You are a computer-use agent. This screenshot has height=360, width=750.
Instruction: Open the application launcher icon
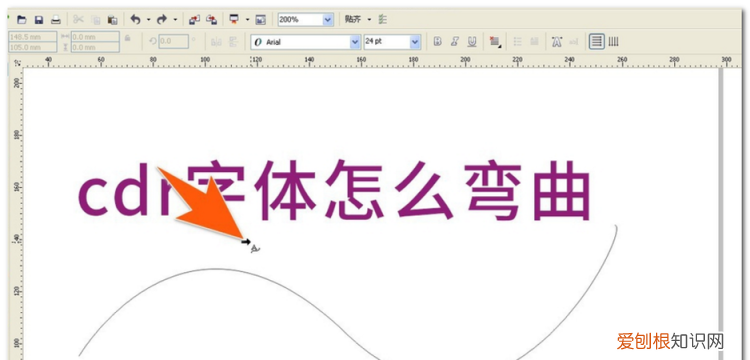(234, 20)
